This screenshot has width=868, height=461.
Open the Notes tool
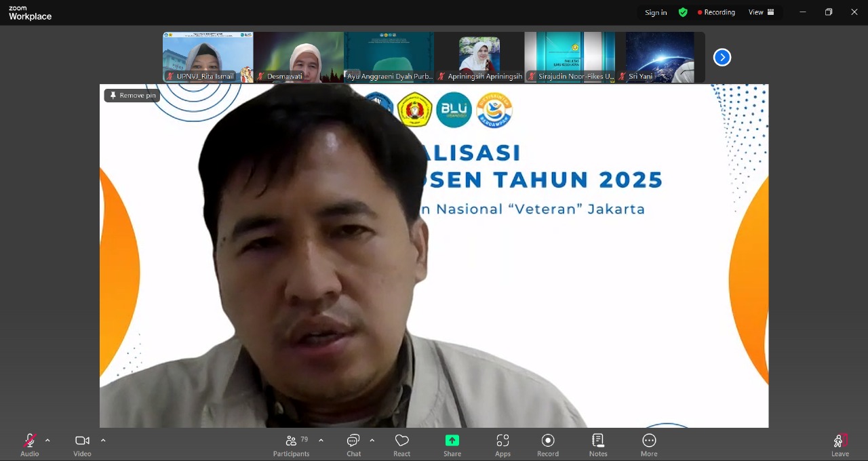(598, 445)
